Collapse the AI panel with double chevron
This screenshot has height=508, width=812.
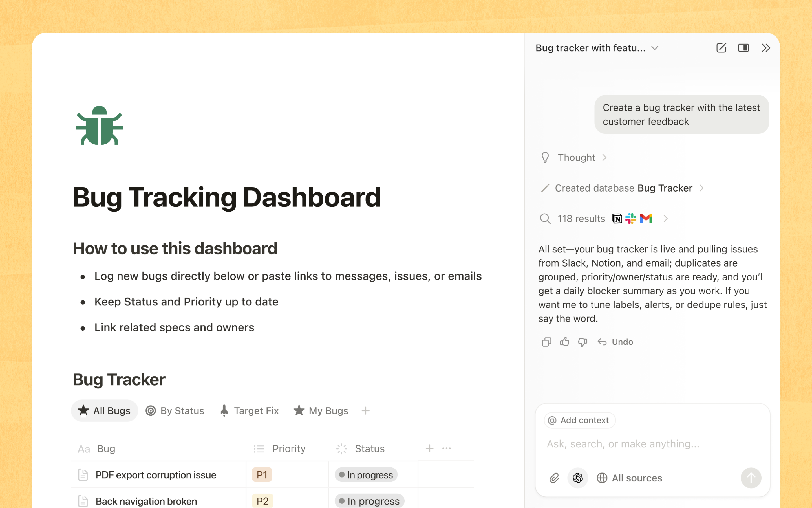[765, 48]
